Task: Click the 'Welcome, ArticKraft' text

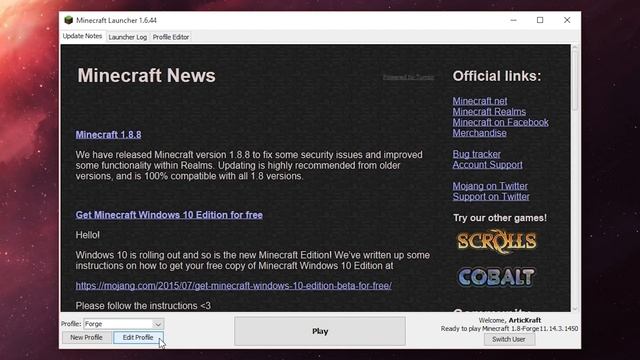Action: 509,320
